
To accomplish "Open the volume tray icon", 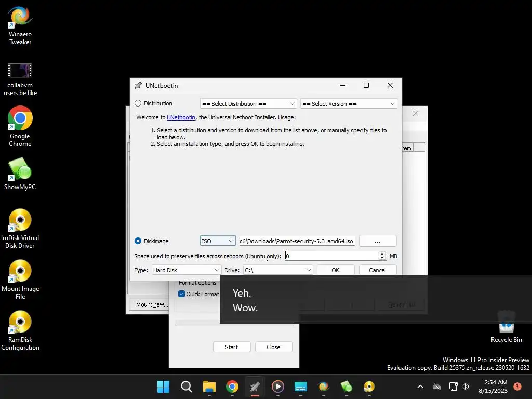I will coord(465,387).
